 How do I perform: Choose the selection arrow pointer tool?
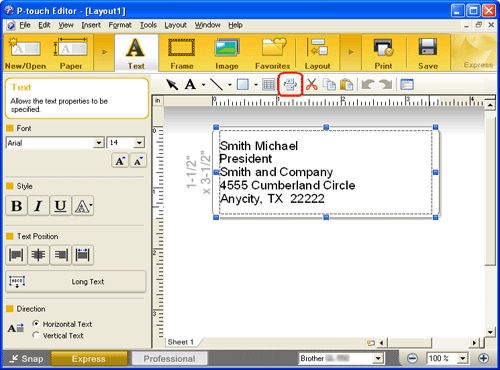coord(172,84)
